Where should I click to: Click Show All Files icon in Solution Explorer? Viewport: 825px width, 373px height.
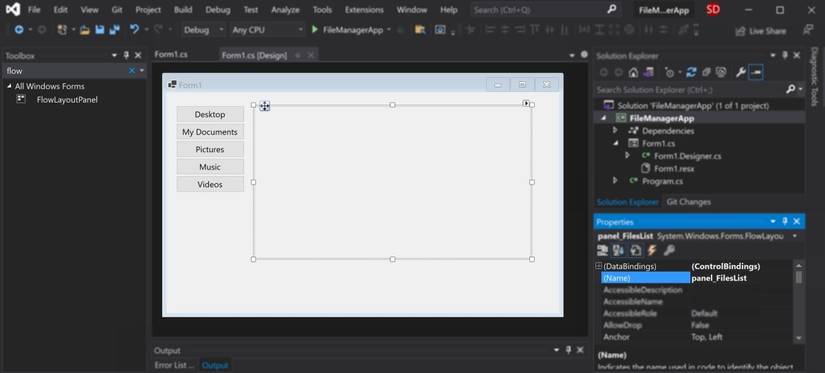[721, 72]
